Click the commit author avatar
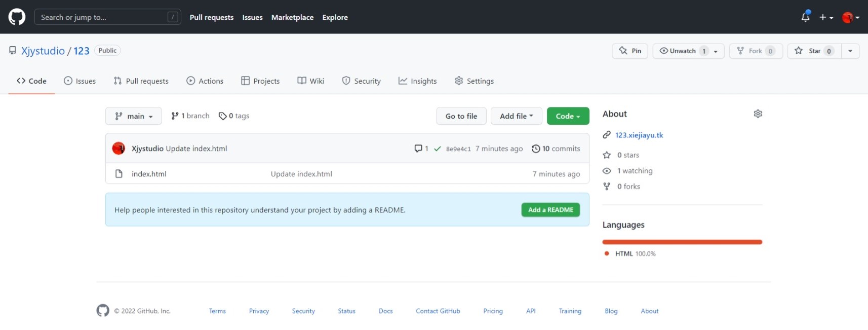Viewport: 868px width, 330px height. 119,149
